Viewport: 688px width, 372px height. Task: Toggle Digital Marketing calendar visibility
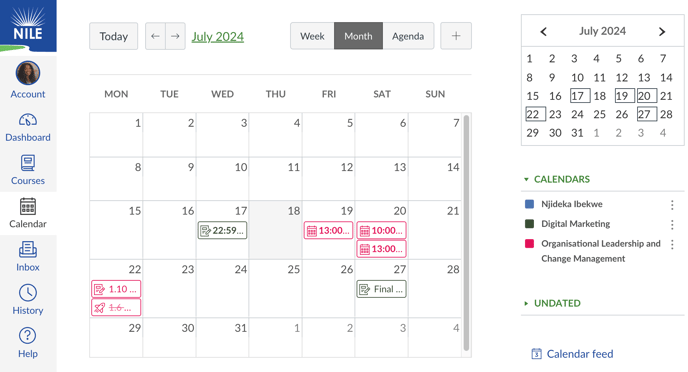point(530,224)
